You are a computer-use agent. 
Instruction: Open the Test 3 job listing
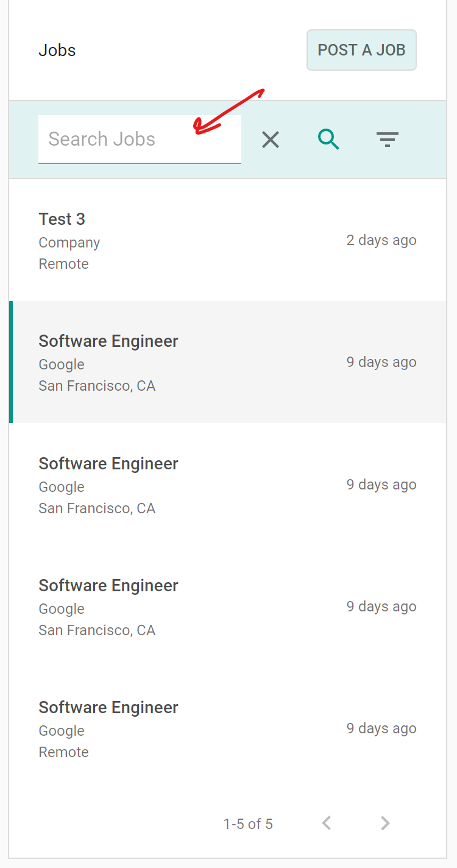pyautogui.click(x=227, y=240)
